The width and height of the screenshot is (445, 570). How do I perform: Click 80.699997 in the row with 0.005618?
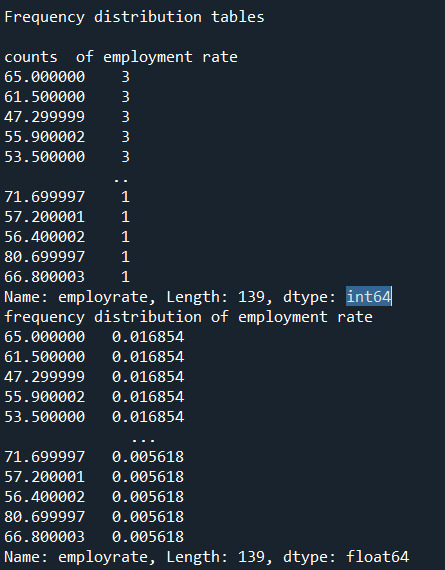coord(44,517)
